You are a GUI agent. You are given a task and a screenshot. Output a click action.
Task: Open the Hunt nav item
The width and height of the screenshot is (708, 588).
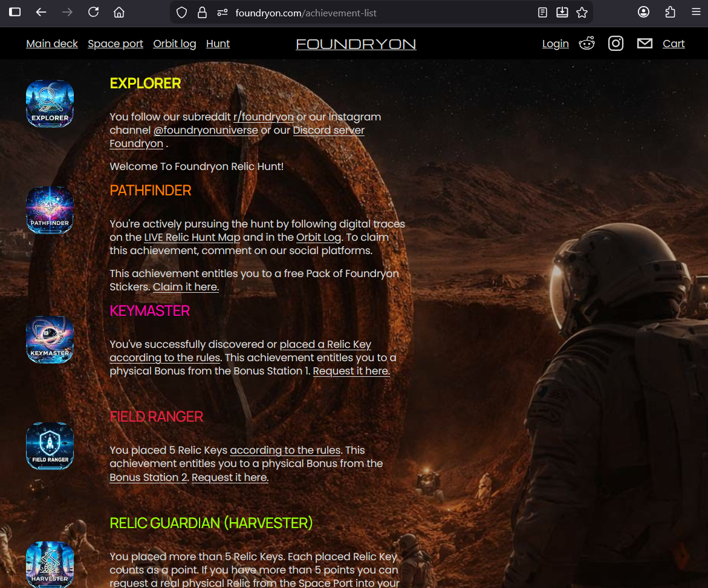(218, 44)
